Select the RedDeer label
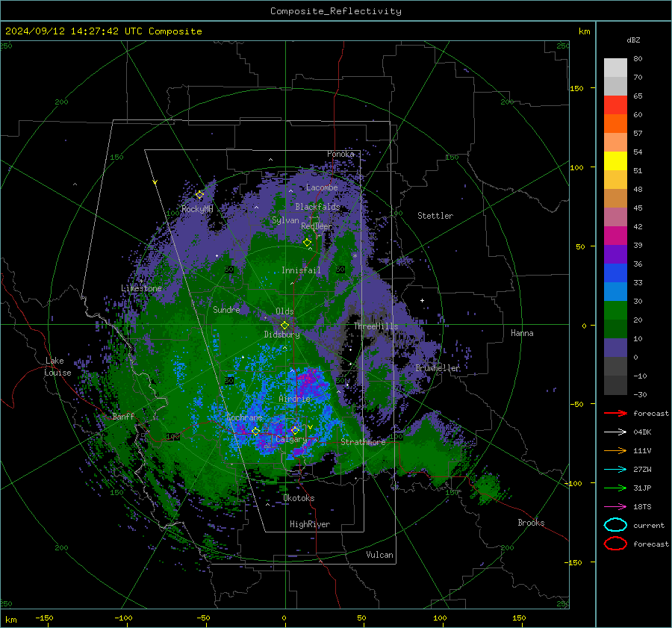This screenshot has height=628, width=672. point(317,226)
